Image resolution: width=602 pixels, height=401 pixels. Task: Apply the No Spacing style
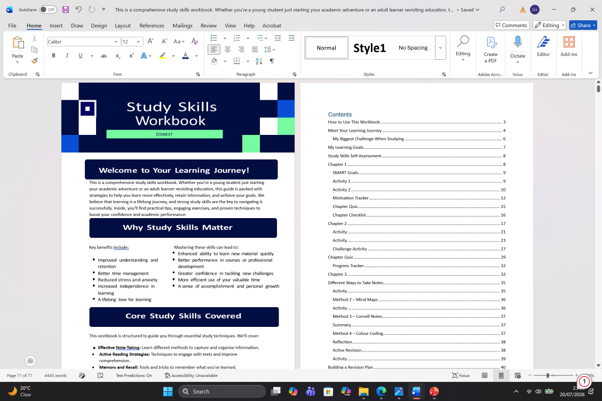click(x=413, y=48)
